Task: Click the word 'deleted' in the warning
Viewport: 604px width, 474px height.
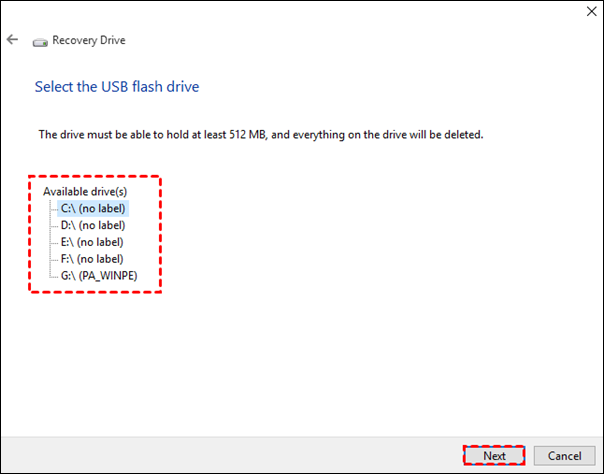Action: pyautogui.click(x=461, y=134)
